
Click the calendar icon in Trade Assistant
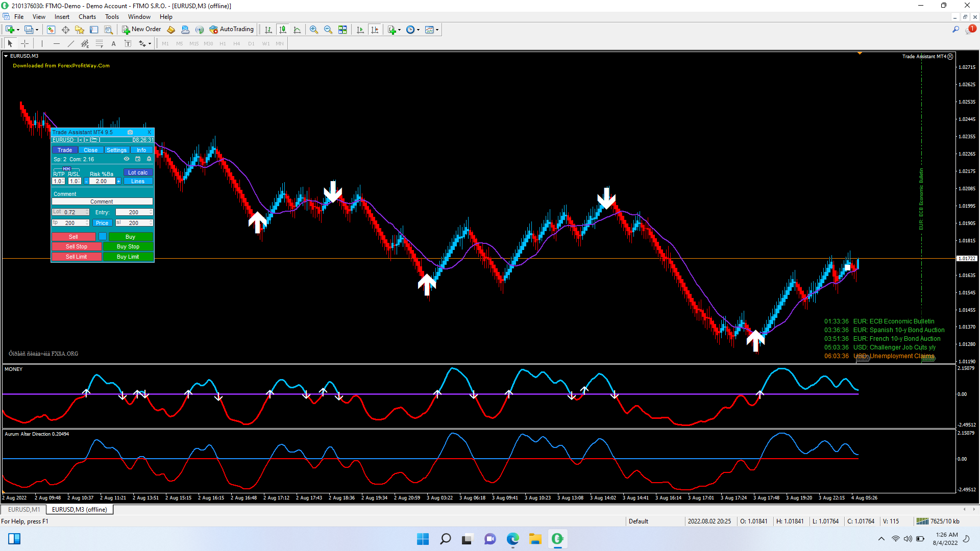(x=138, y=159)
